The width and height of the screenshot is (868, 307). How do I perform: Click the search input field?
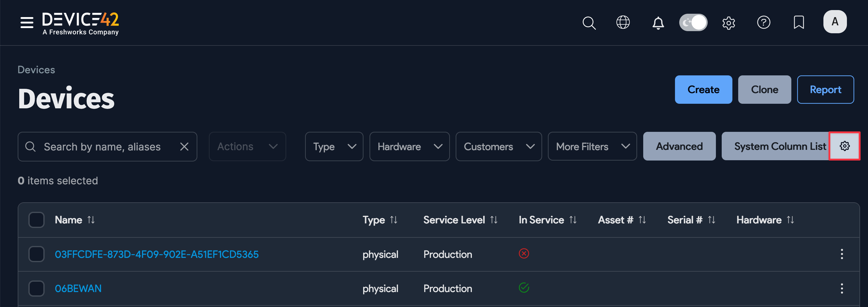click(x=101, y=146)
